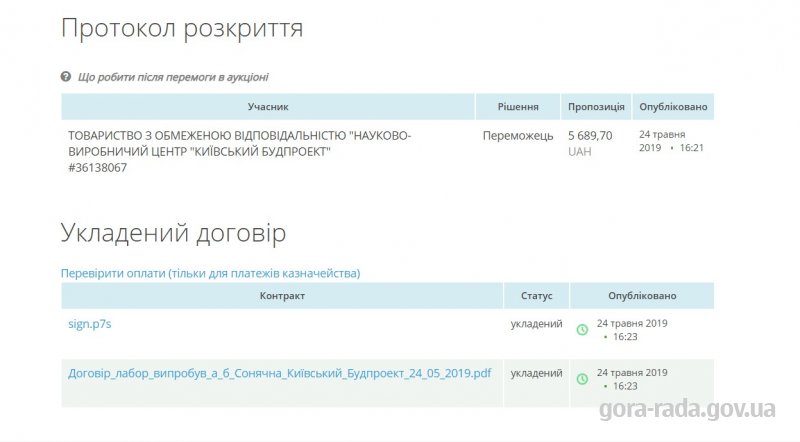Click the 'Статус' column header
Viewport: 800px width, 442px height.
click(x=536, y=296)
